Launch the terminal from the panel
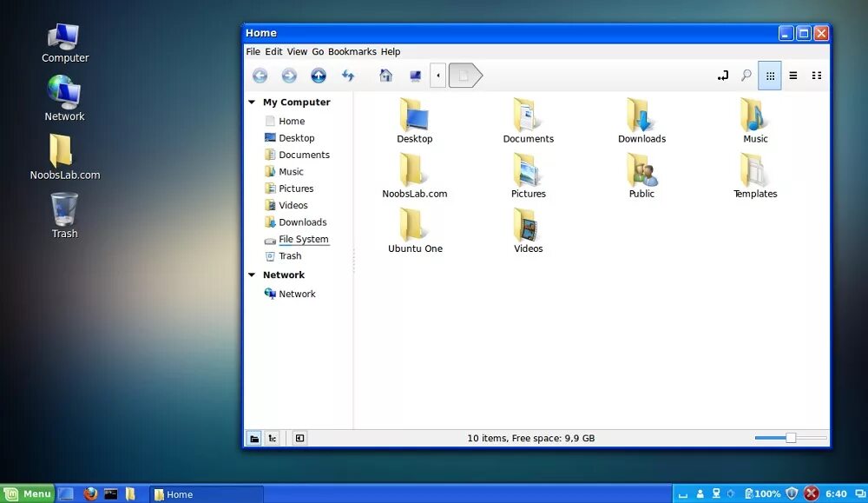Image resolution: width=868 pixels, height=503 pixels. 111,493
